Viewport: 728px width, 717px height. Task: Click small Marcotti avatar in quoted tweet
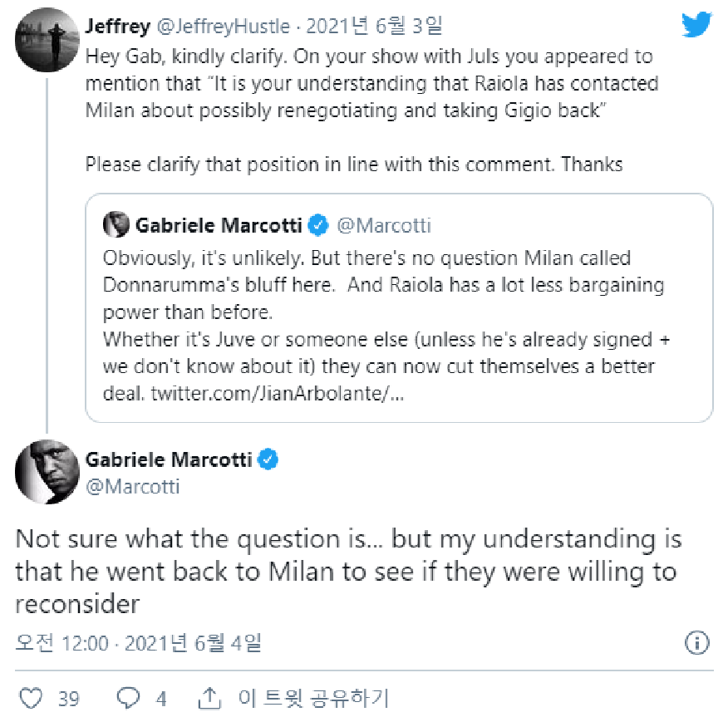116,225
